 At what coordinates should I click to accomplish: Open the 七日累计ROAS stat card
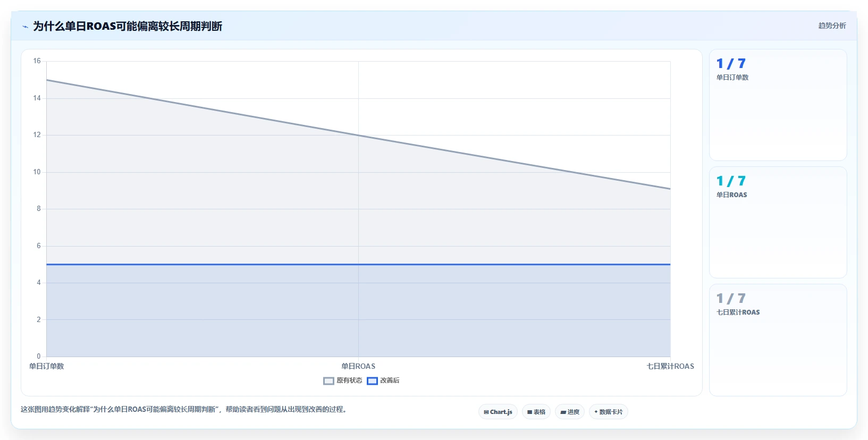coord(778,340)
